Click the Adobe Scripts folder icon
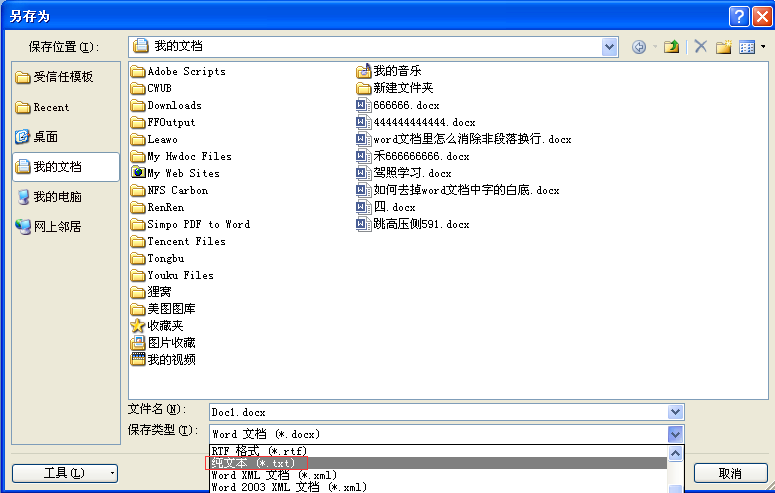 coord(138,72)
